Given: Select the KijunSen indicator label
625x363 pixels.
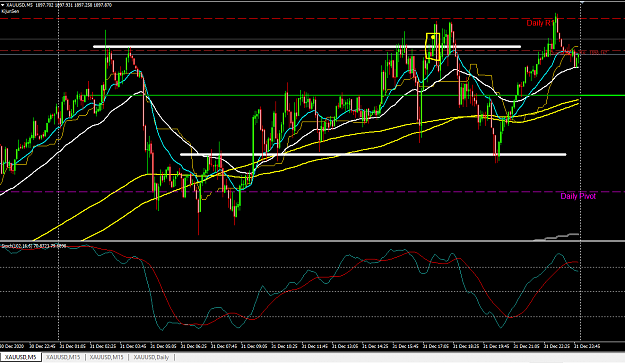Looking at the screenshot, I should [x=10, y=11].
